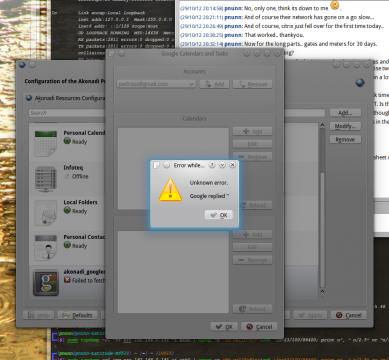The image size is (389, 360).
Task: Click the yellow smiley emoticon in chat
Action: [335, 5]
